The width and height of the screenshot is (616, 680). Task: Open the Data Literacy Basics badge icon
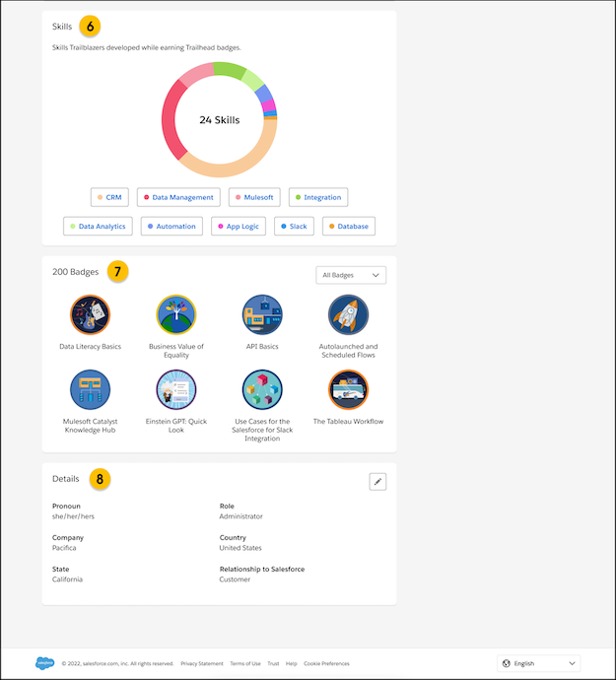91,314
